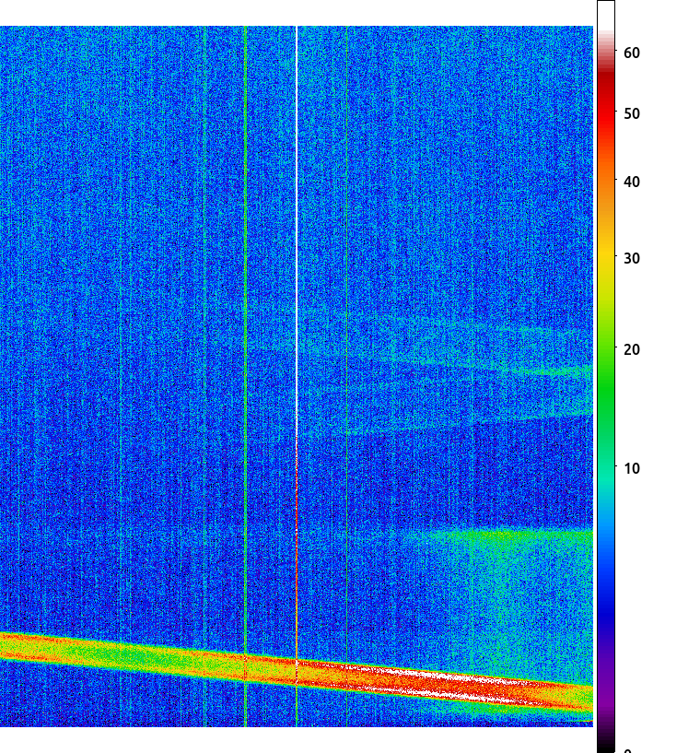This screenshot has width=700, height=753.
Task: Click the colorbar tick label 60
Action: pyautogui.click(x=632, y=53)
